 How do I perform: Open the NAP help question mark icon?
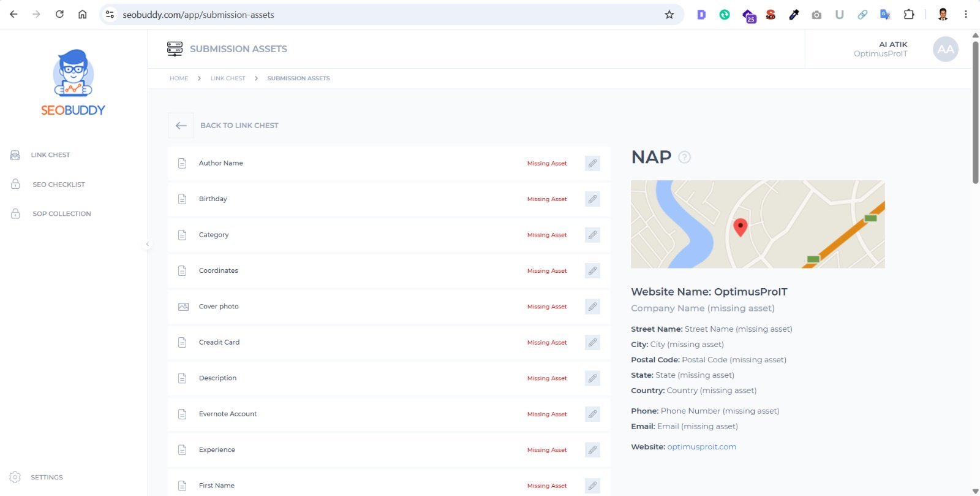685,158
